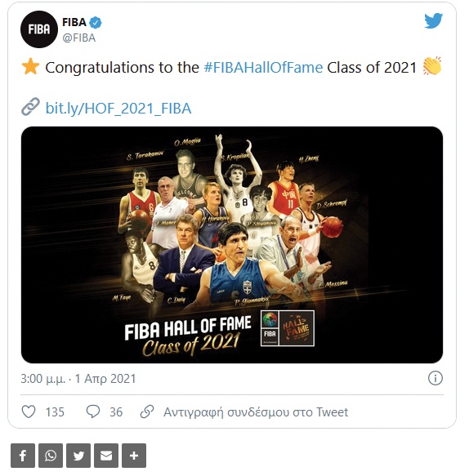Share the article on Facebook
The image size is (469, 476).
pyautogui.click(x=23, y=456)
